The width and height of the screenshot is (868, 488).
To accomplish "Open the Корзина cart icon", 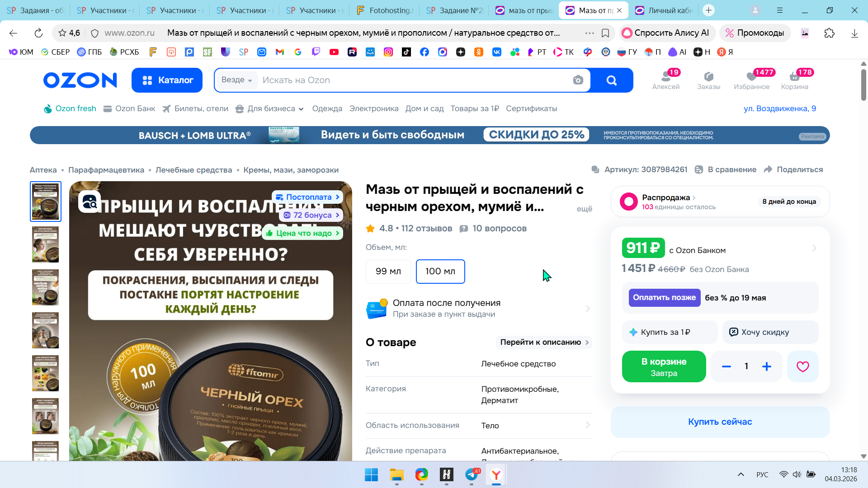I will (x=794, y=80).
